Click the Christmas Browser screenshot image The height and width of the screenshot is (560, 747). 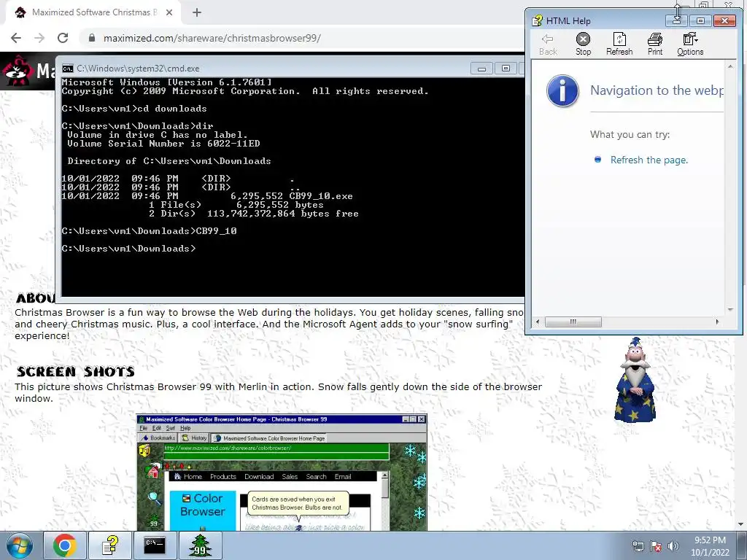[x=282, y=472]
